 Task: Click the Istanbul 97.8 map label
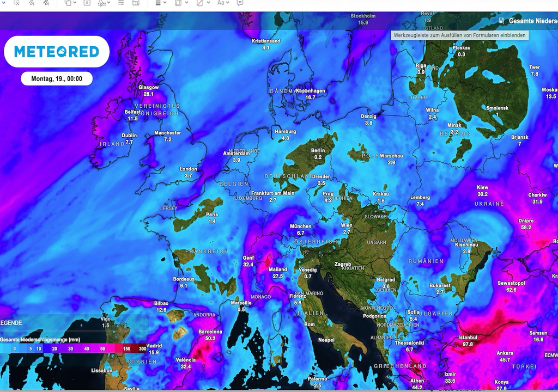point(468,341)
